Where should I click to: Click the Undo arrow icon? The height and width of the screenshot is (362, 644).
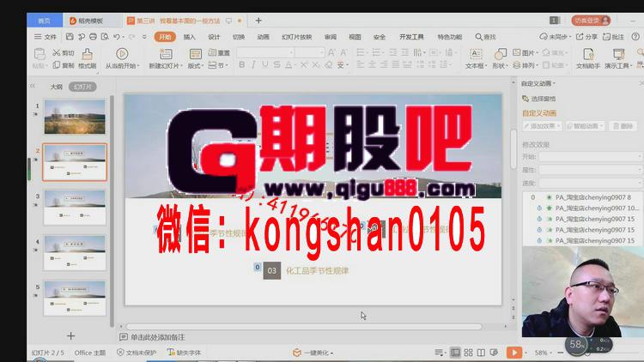click(117, 37)
